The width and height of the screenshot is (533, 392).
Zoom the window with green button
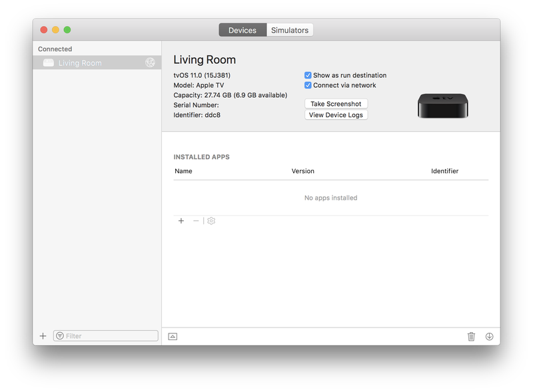(x=67, y=30)
